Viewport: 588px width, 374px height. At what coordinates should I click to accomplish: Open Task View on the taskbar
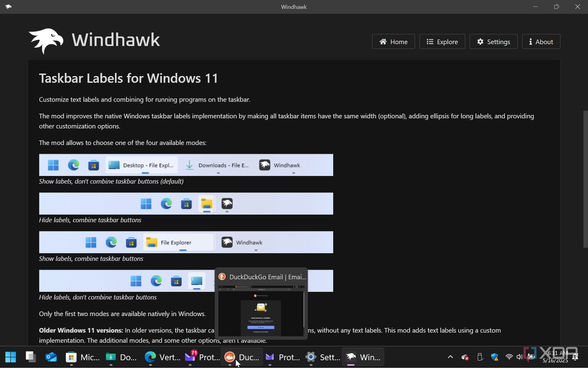click(31, 357)
